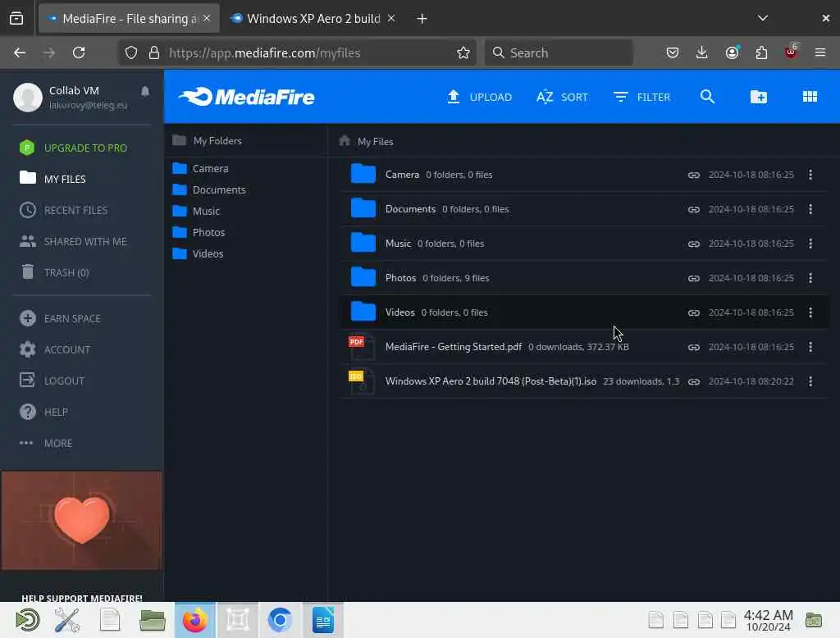Copy share link for Videos folder
Viewport: 840px width, 638px height.
pyautogui.click(x=694, y=312)
